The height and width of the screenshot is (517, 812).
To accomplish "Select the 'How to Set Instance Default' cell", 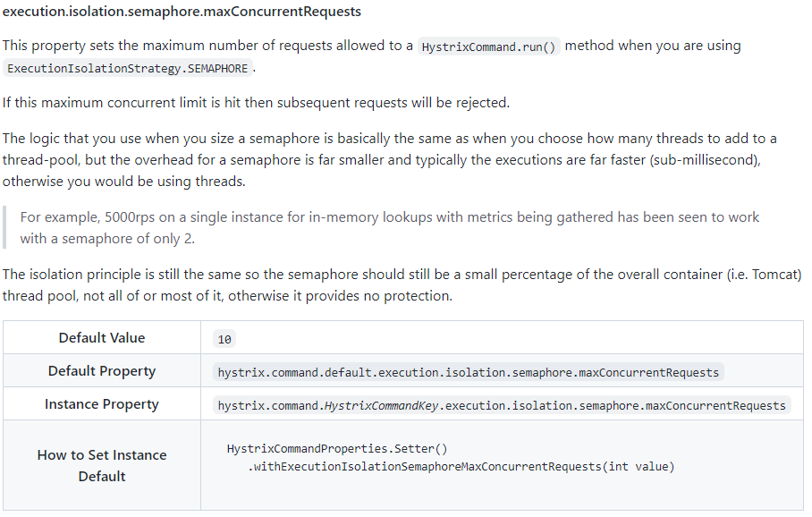I will pos(102,465).
